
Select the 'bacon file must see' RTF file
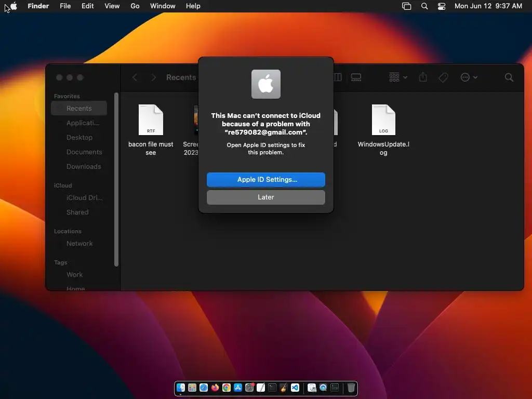[x=151, y=130]
